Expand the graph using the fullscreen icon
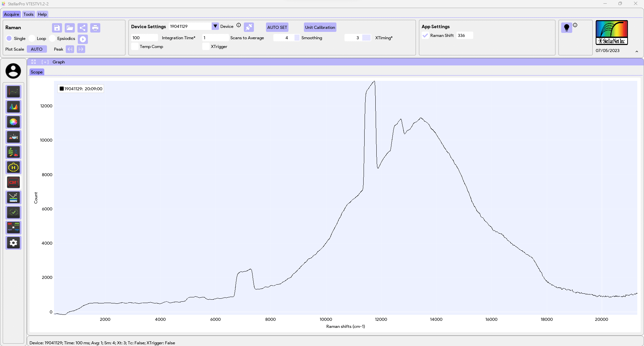 [34, 62]
